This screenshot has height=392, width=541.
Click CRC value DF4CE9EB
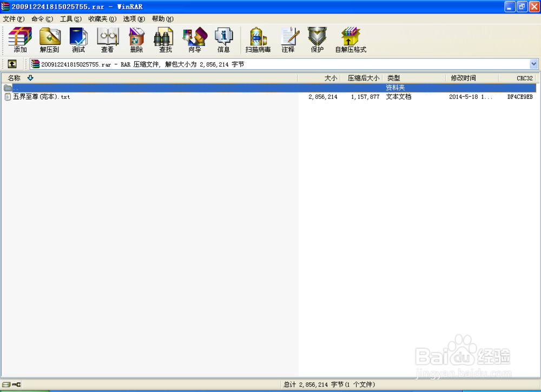520,97
